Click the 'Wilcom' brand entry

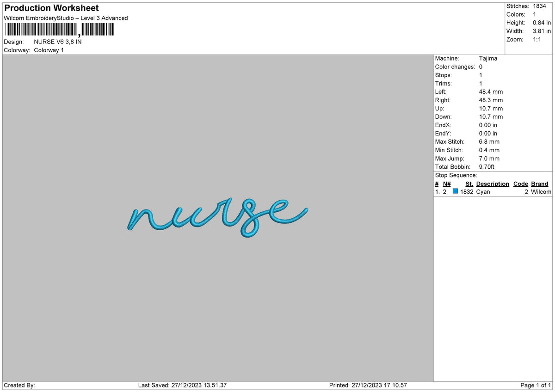(x=541, y=191)
